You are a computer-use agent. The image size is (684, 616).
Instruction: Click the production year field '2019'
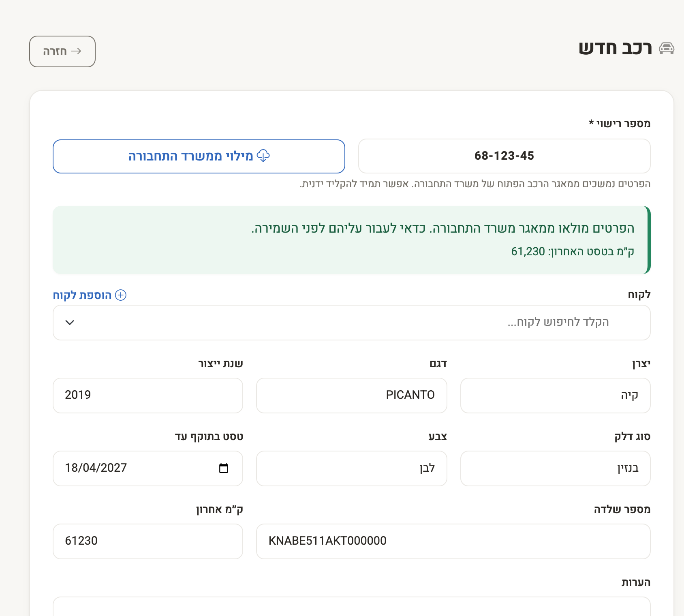(148, 396)
